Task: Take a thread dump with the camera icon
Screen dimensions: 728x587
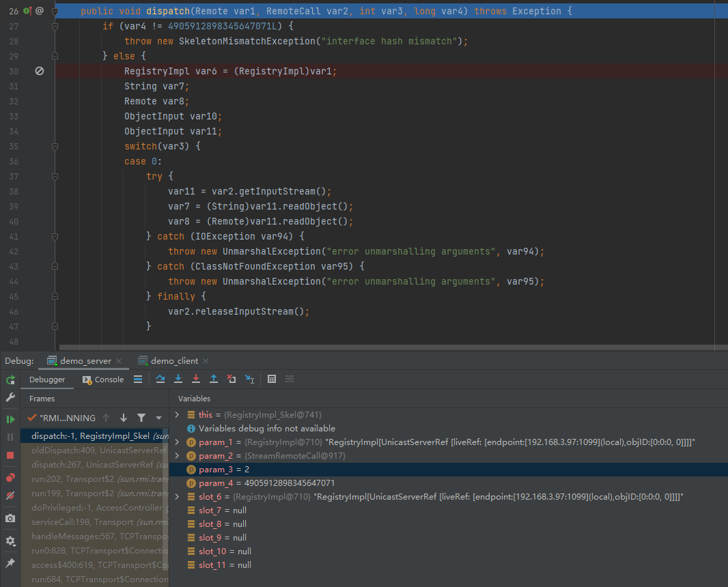Action: [x=10, y=518]
